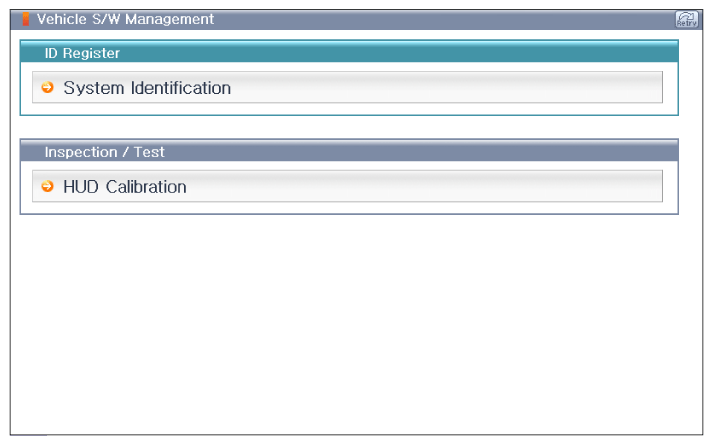
Task: Click the HUD text label
Action: [80, 187]
